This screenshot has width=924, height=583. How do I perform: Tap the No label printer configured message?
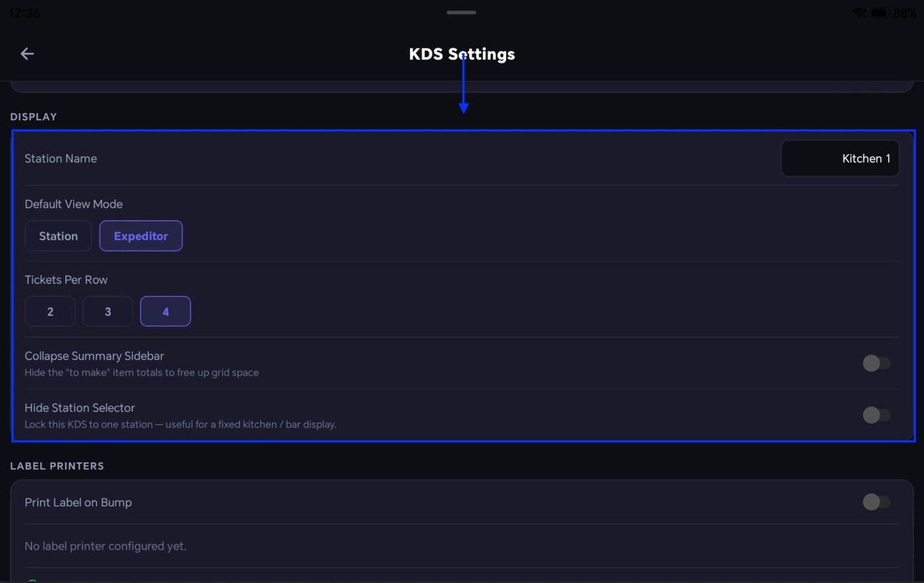(105, 546)
